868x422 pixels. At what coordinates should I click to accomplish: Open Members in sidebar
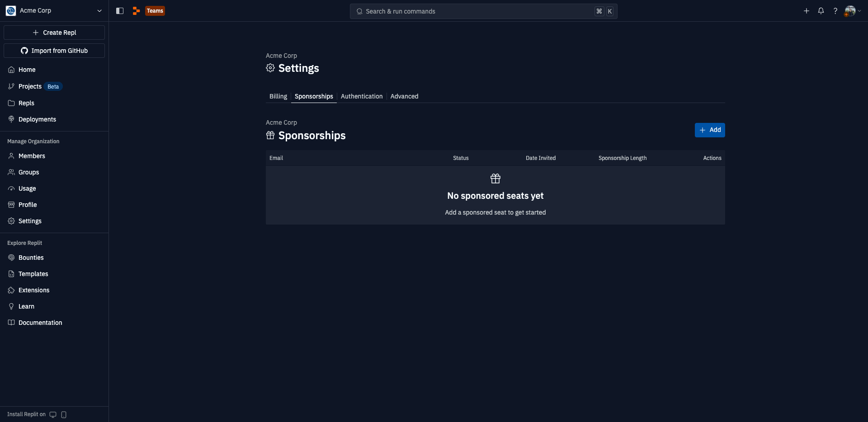tap(54, 156)
